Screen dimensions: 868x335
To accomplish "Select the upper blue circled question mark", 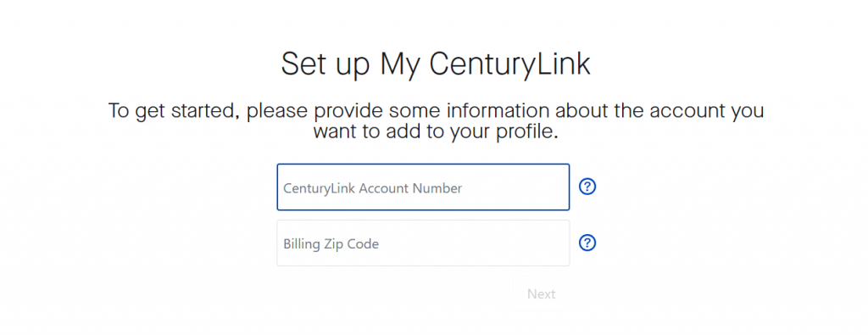I will 587,187.
